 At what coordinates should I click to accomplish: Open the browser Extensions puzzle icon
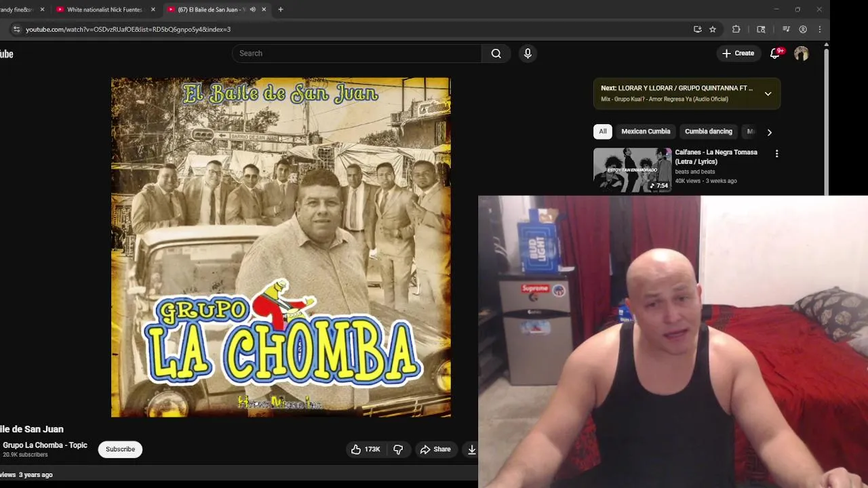[736, 29]
